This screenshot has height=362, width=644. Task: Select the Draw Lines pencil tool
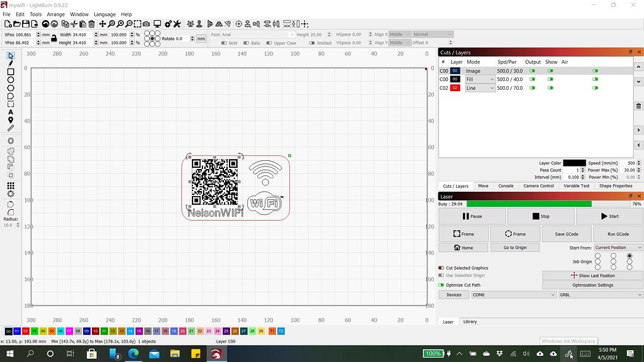point(10,65)
